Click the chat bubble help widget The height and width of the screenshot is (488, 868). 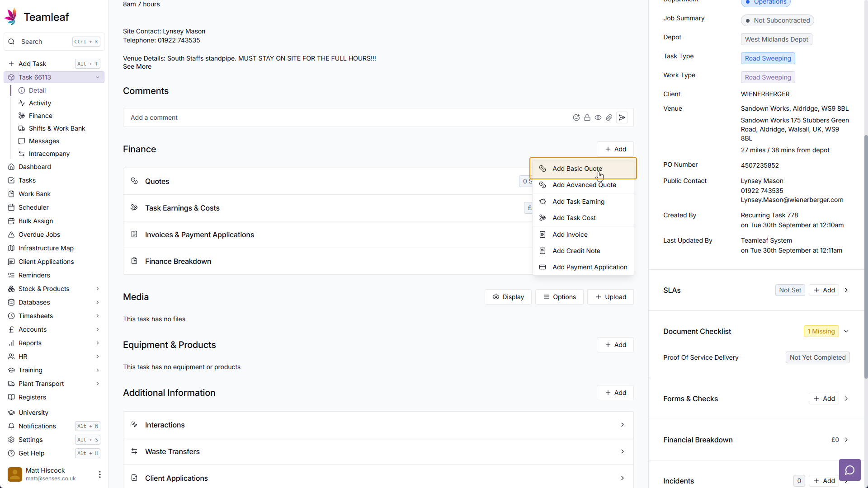pyautogui.click(x=849, y=470)
